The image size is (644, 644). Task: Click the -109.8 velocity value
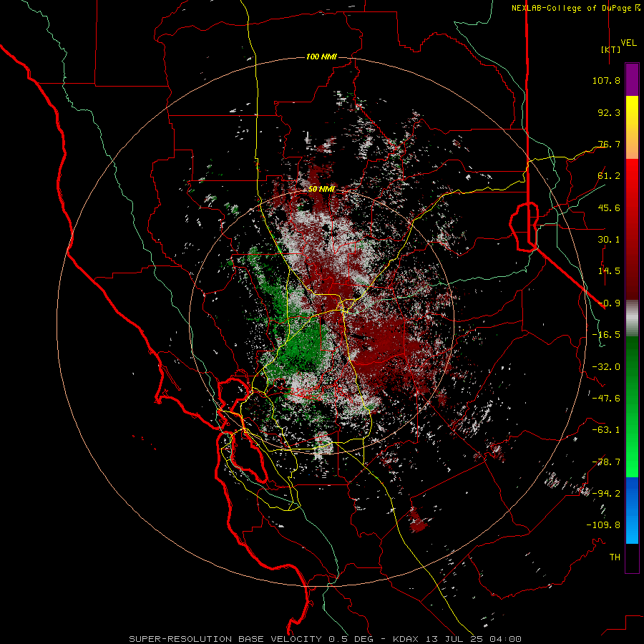tap(603, 525)
